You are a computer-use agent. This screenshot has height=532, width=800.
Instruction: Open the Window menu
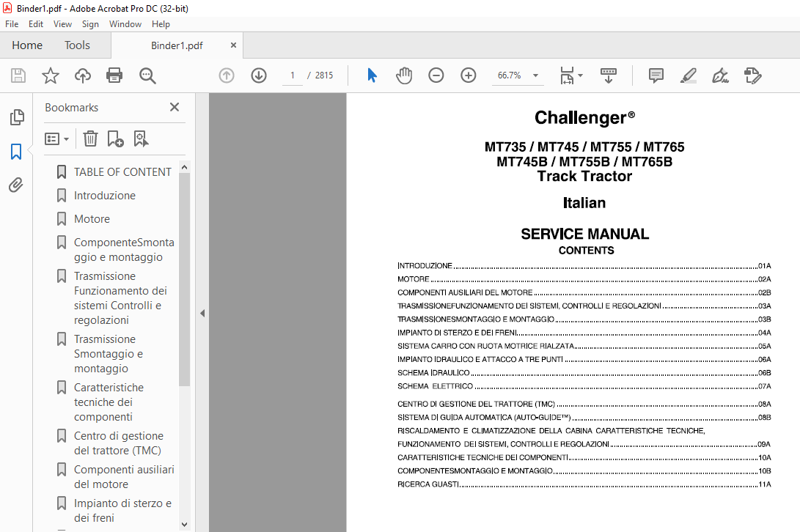coord(125,24)
